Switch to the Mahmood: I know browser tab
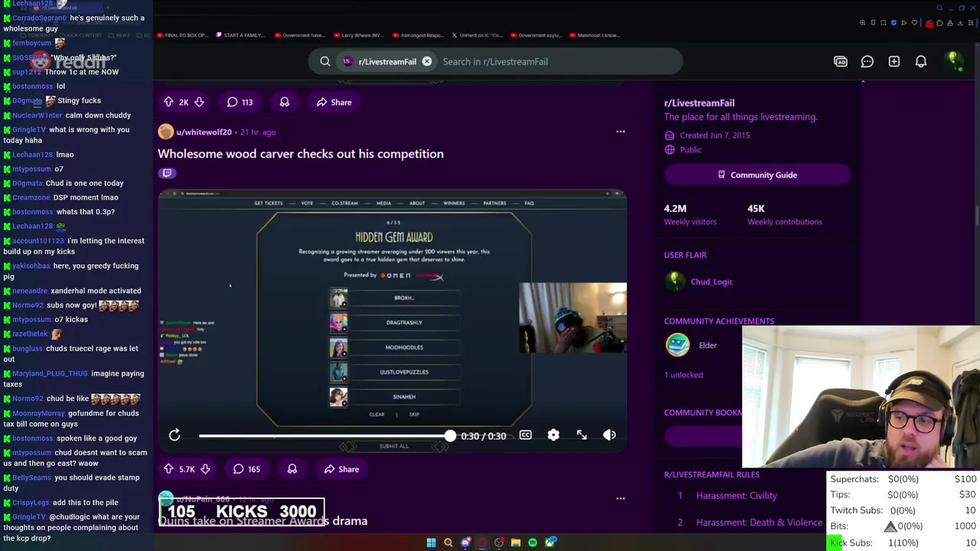 (594, 35)
